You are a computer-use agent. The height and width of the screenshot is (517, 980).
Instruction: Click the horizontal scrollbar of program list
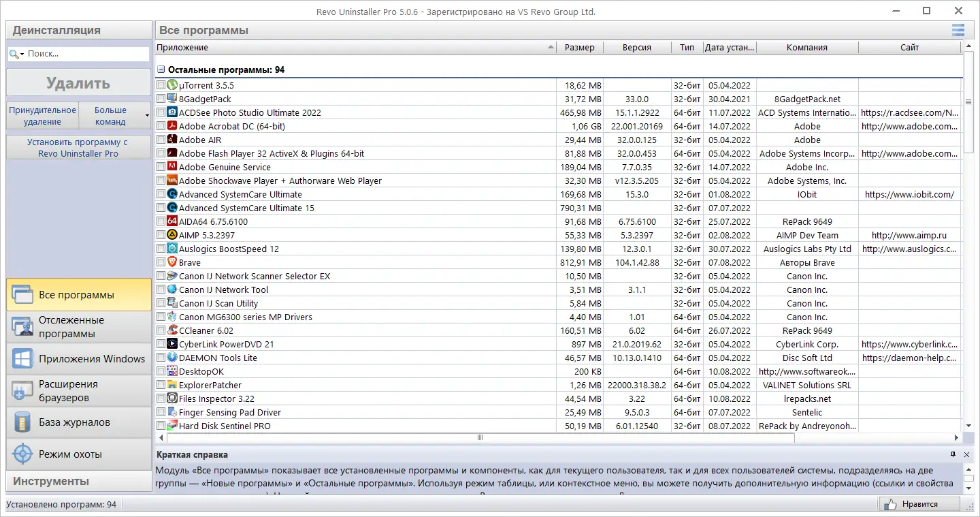coord(480,438)
